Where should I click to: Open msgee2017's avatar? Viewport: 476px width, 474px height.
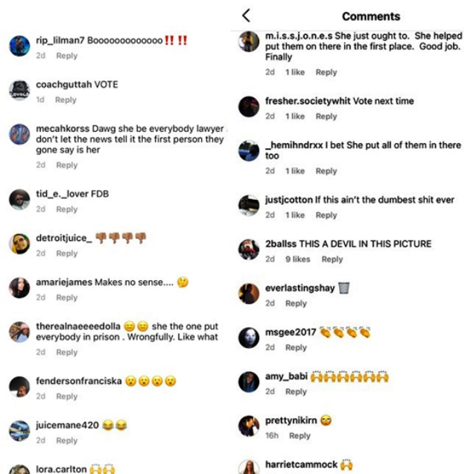point(249,338)
